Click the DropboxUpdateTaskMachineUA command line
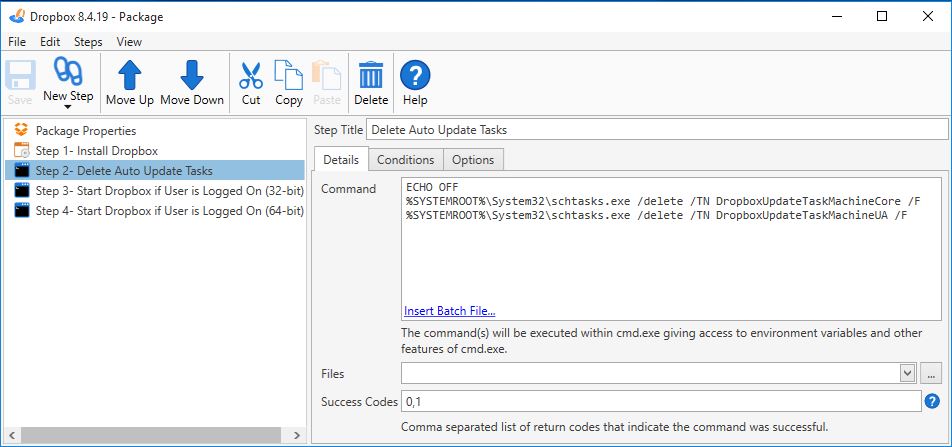This screenshot has height=447, width=952. [x=656, y=214]
